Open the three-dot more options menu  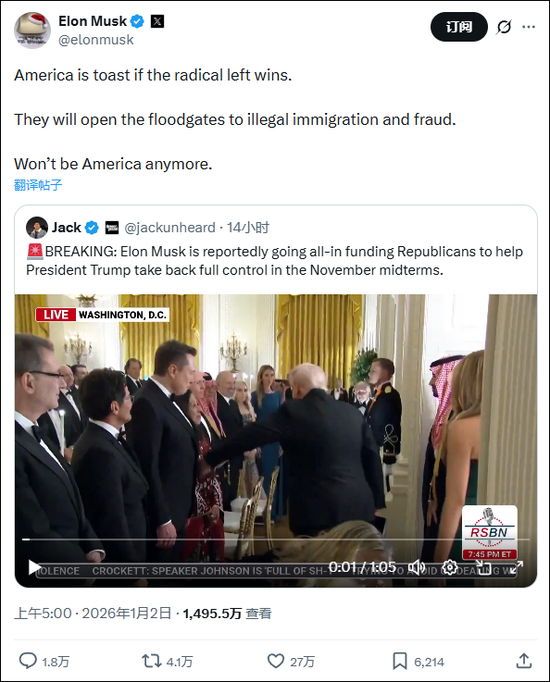point(529,27)
